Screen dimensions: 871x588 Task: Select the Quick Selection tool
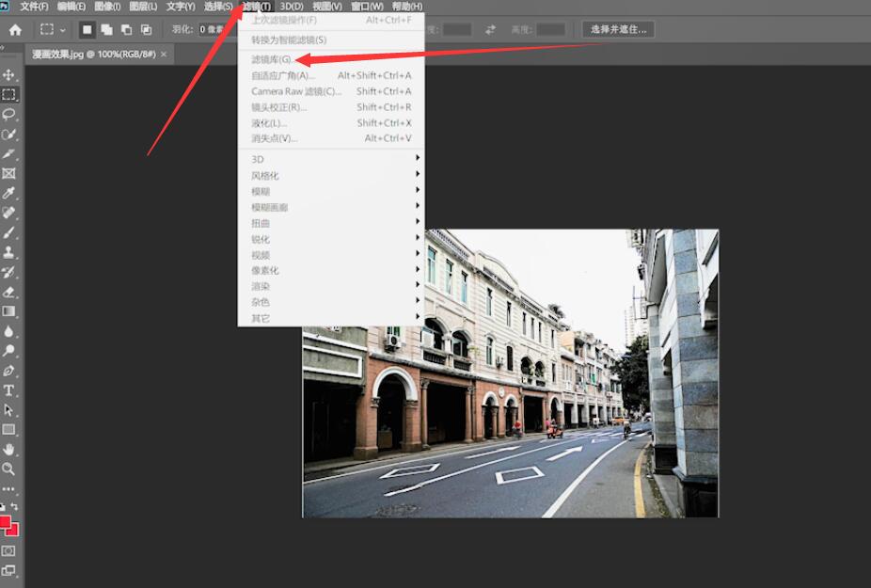coord(8,134)
